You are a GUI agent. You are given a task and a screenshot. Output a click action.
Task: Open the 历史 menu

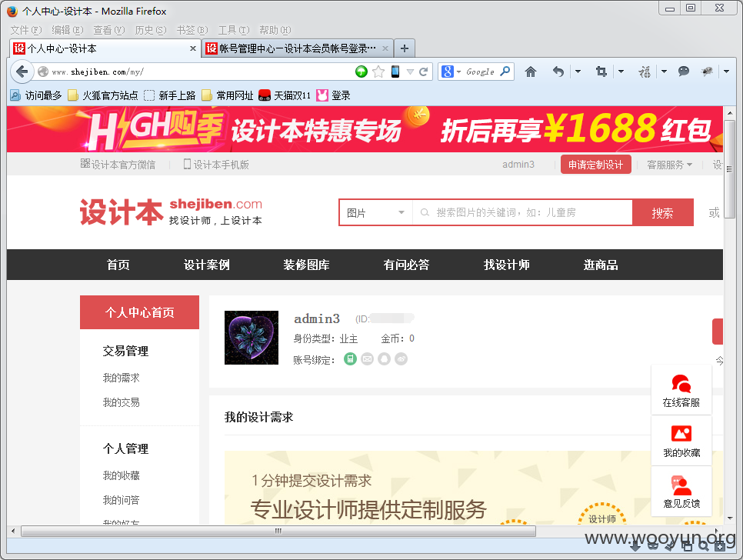(x=151, y=30)
